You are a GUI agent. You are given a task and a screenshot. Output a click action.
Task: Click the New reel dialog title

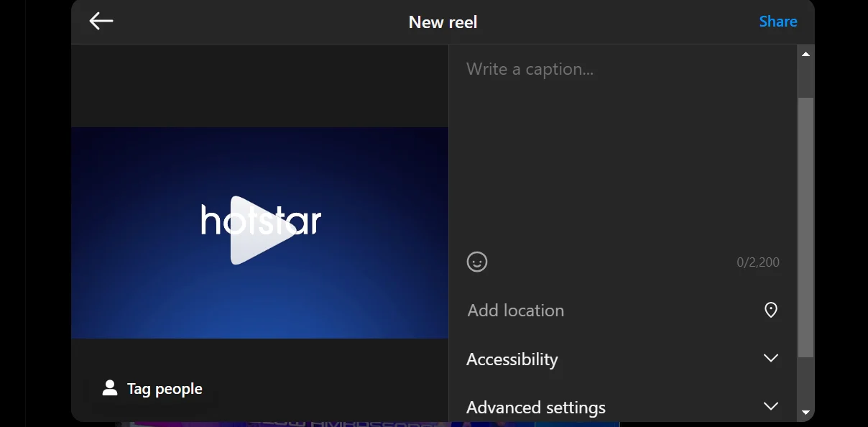tap(443, 22)
